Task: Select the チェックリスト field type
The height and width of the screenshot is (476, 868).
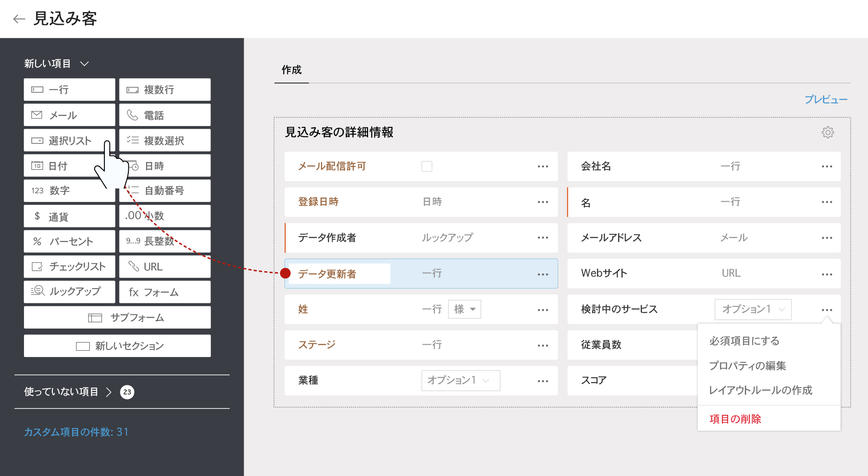Action: [69, 266]
